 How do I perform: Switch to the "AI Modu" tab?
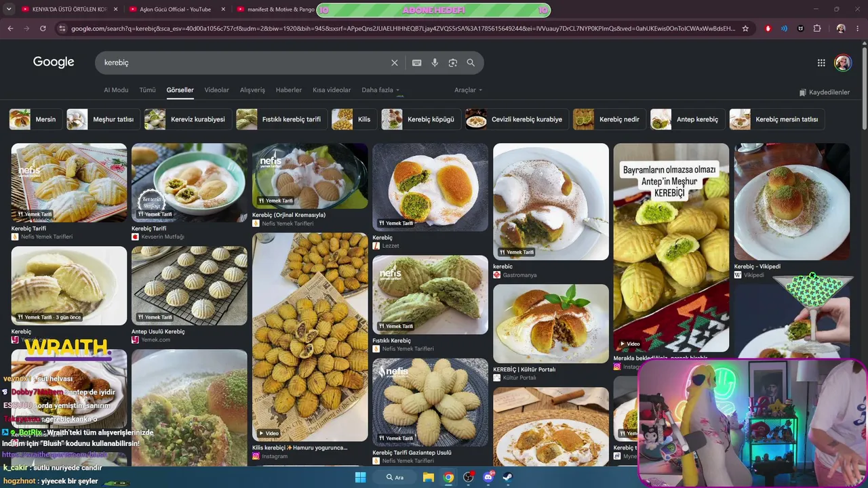[116, 90]
